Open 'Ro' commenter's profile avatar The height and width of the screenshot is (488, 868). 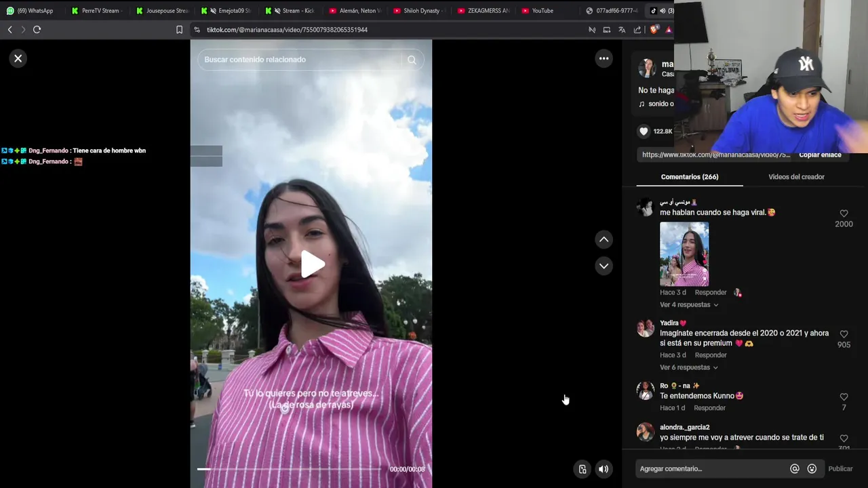point(645,390)
